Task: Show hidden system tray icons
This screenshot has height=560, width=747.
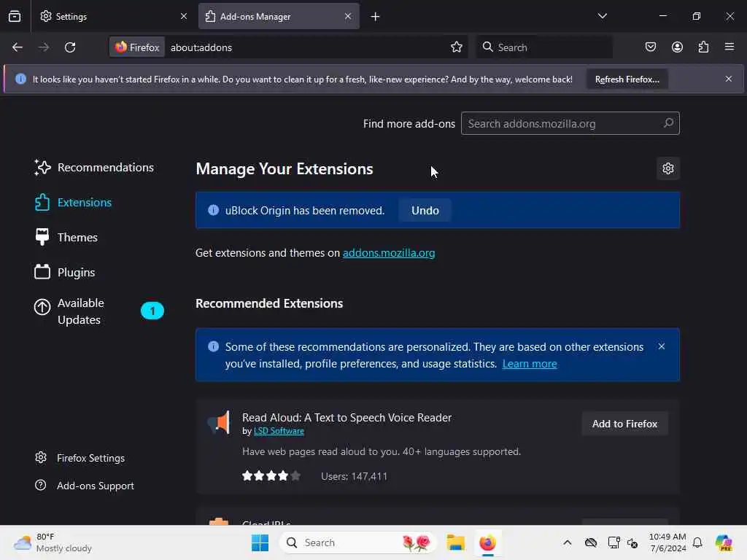Action: (x=567, y=542)
